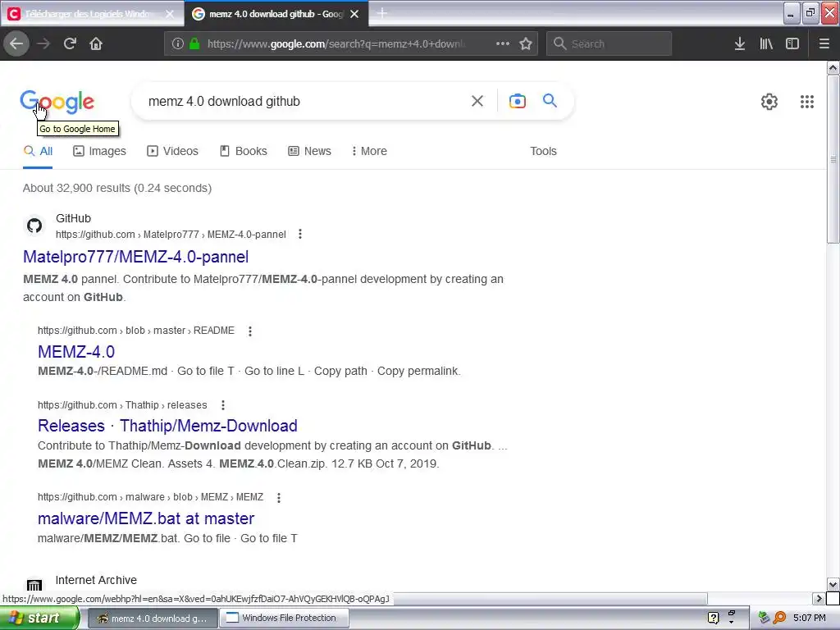The image size is (840, 630).
Task: Go back with the browser back arrow
Action: [x=16, y=43]
